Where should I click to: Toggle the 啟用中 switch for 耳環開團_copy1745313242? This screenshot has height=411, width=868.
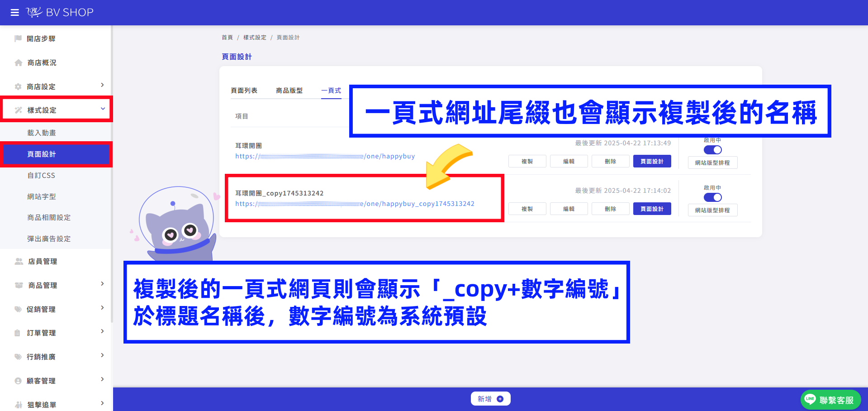712,197
